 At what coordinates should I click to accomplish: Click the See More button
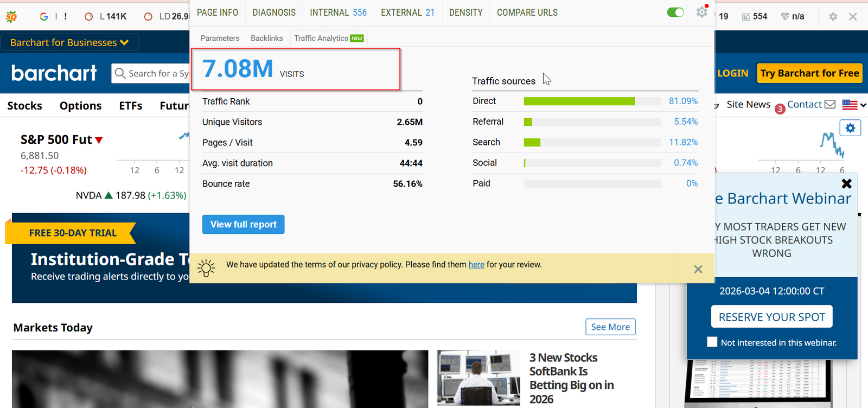tap(610, 327)
